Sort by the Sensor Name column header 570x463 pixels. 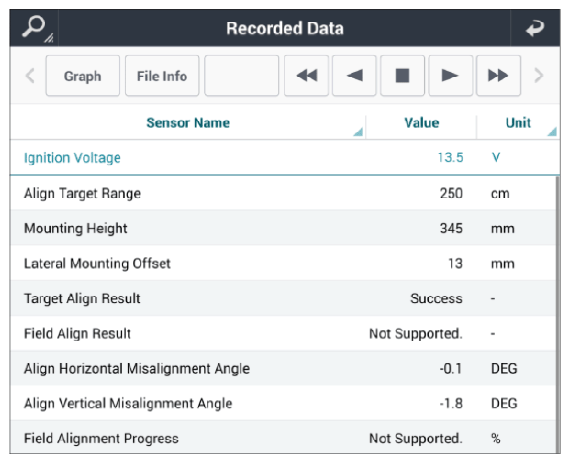click(188, 123)
